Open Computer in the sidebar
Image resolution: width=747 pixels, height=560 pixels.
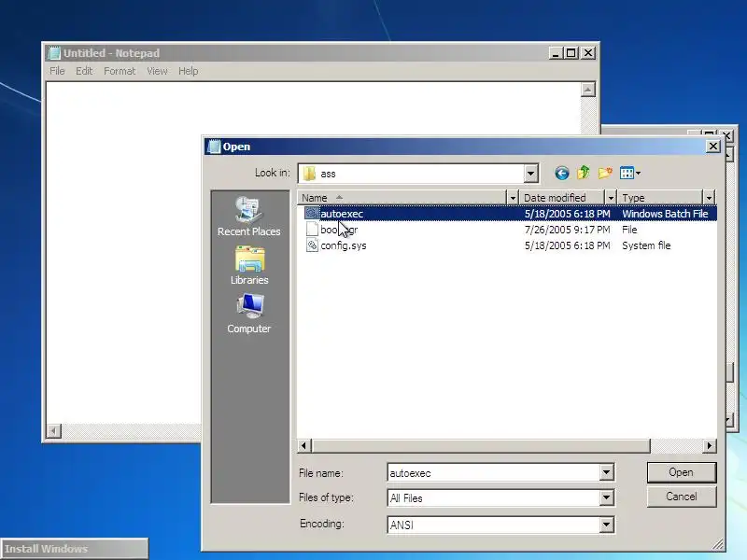(x=248, y=314)
